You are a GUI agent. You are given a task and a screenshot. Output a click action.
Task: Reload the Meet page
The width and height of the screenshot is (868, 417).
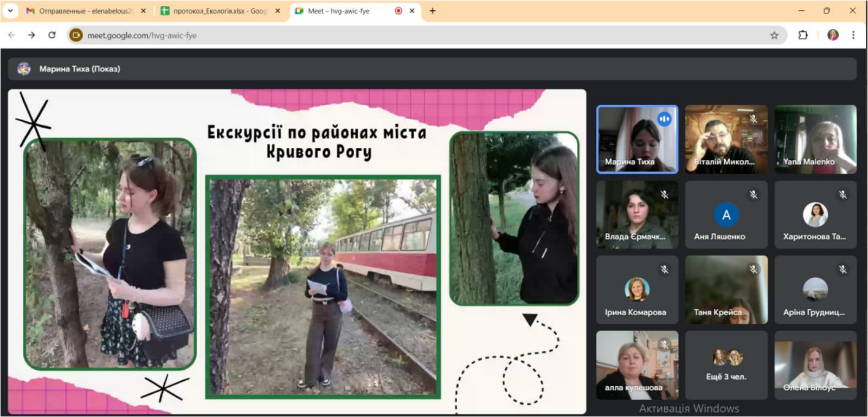[x=52, y=35]
